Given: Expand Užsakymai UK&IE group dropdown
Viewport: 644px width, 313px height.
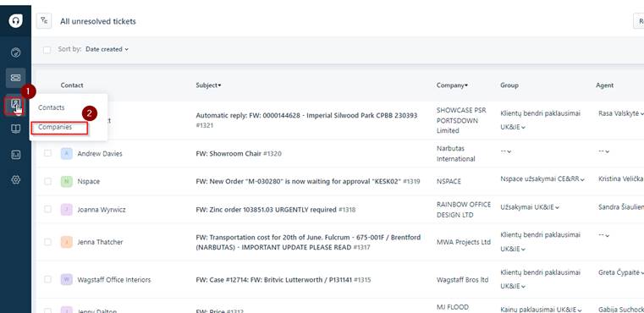Looking at the screenshot, I should point(530,207).
